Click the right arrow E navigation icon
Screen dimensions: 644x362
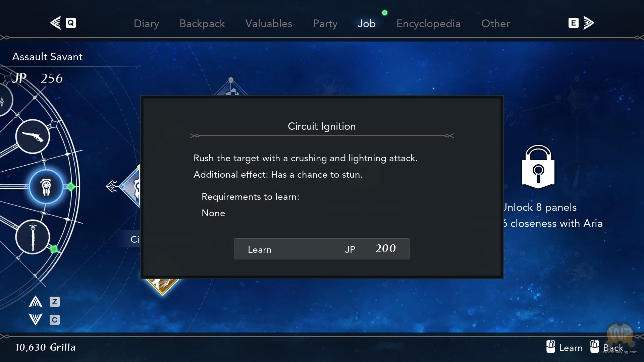[581, 23]
